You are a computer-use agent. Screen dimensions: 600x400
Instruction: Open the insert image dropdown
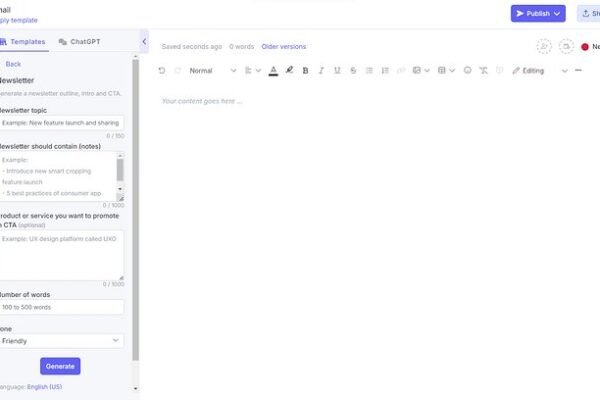point(421,70)
